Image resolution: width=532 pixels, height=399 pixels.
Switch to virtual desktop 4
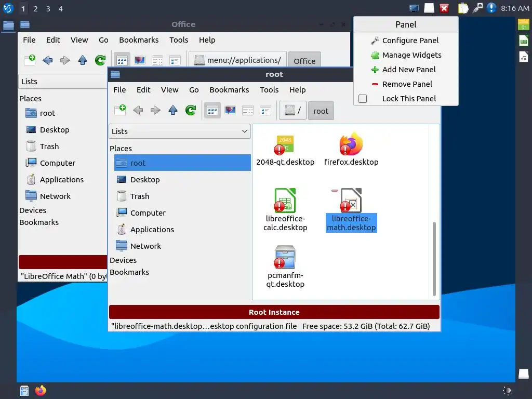tap(61, 9)
